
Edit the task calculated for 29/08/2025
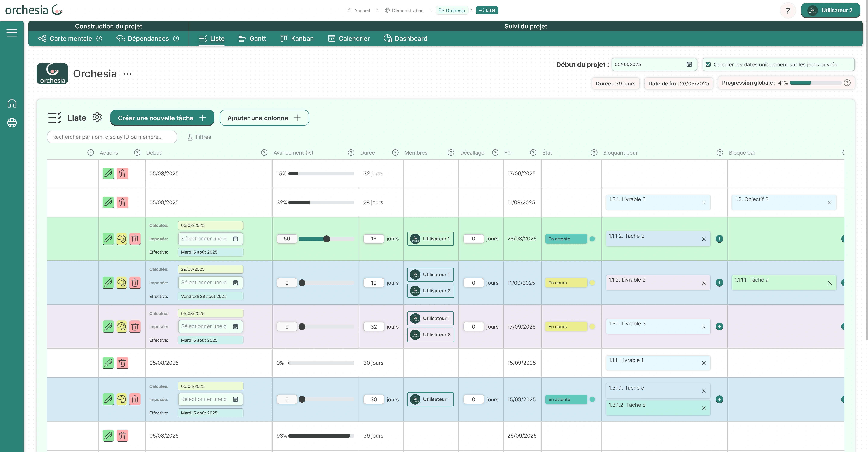point(108,283)
